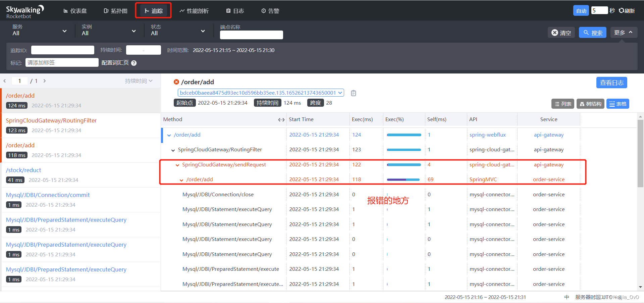
Task: Click the 持续时间 duration range field
Action: click(144, 50)
